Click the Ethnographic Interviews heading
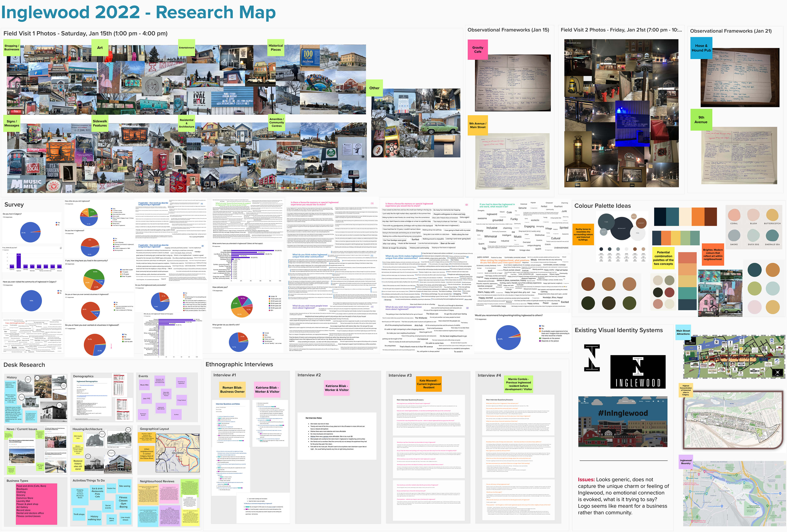The width and height of the screenshot is (787, 532). pyautogui.click(x=239, y=364)
